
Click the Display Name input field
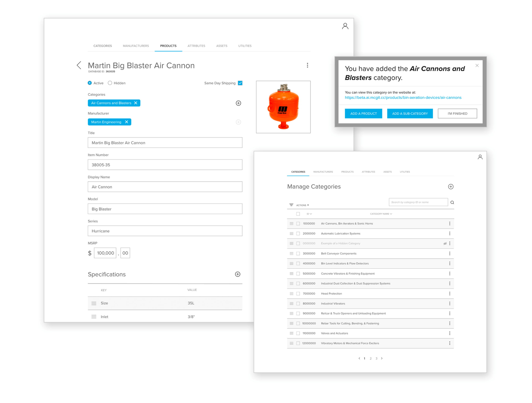pyautogui.click(x=165, y=187)
